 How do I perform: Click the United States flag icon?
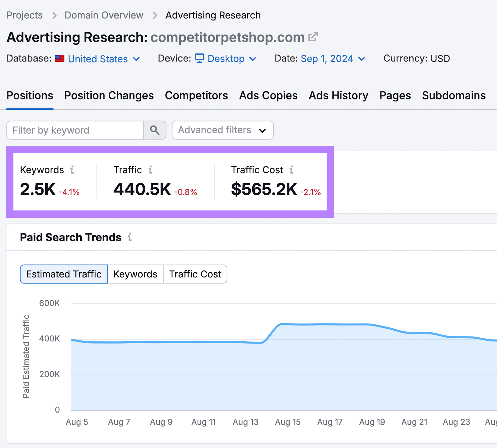coord(59,59)
